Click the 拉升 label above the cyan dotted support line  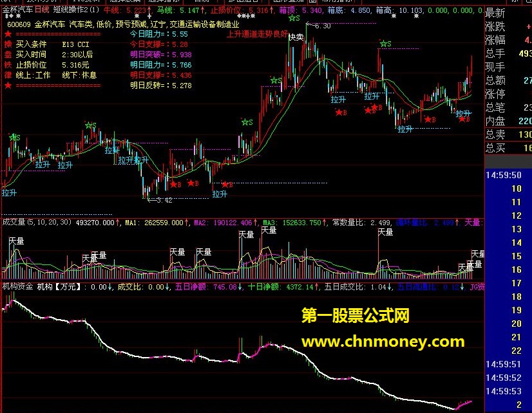click(x=405, y=129)
